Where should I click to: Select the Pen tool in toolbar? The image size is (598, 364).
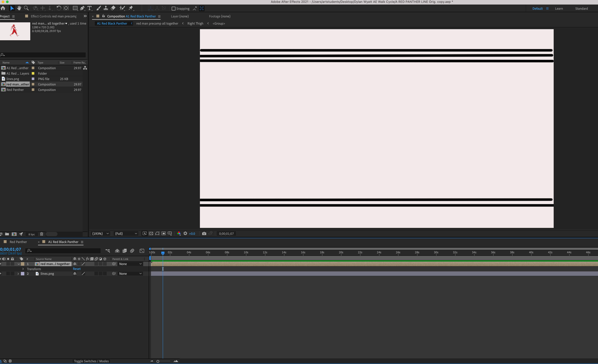(x=82, y=8)
